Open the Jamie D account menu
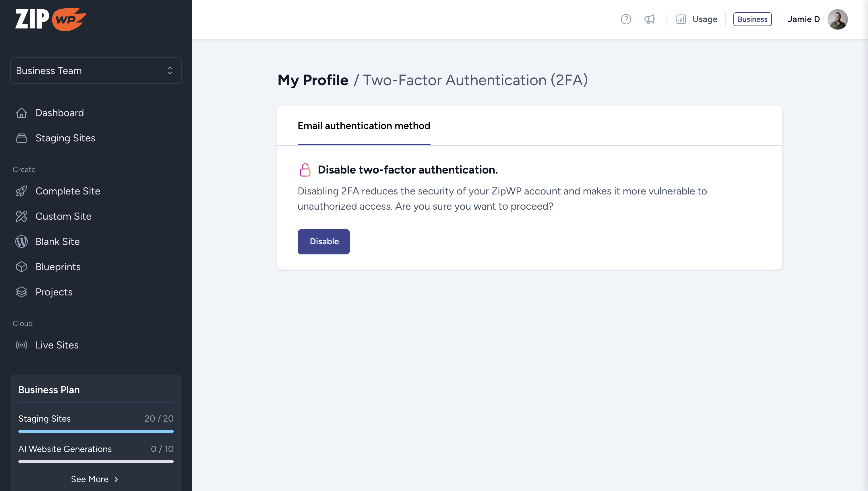 pyautogui.click(x=803, y=19)
